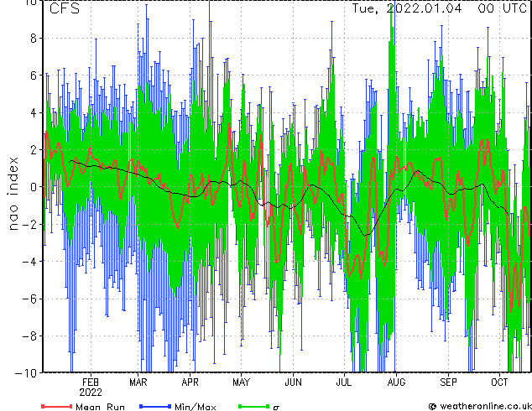
Task: Click the CFS title label
Action: [65, 8]
